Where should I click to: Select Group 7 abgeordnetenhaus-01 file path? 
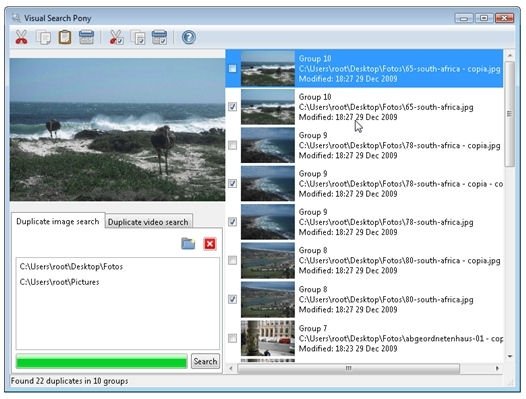point(401,339)
